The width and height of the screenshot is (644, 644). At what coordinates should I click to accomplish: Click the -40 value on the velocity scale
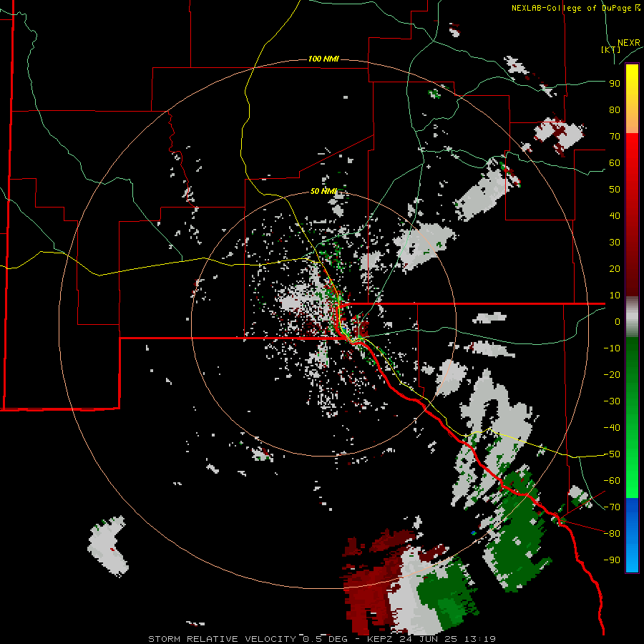tap(612, 428)
